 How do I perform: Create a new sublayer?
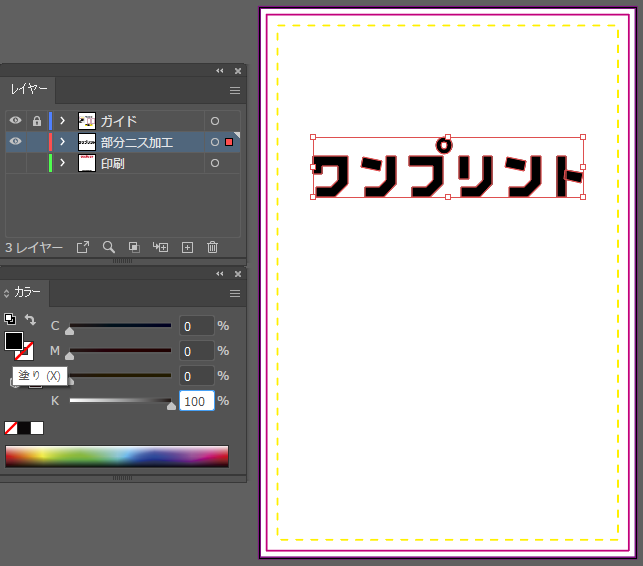click(160, 247)
